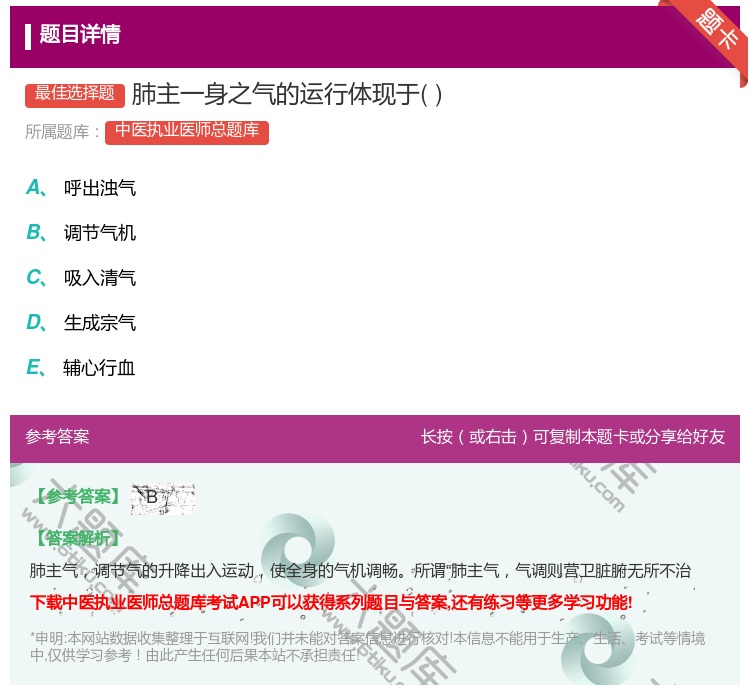Image resolution: width=750 pixels, height=685 pixels.
Task: Click the grey 申明 disclaimer text
Action: click(367, 646)
